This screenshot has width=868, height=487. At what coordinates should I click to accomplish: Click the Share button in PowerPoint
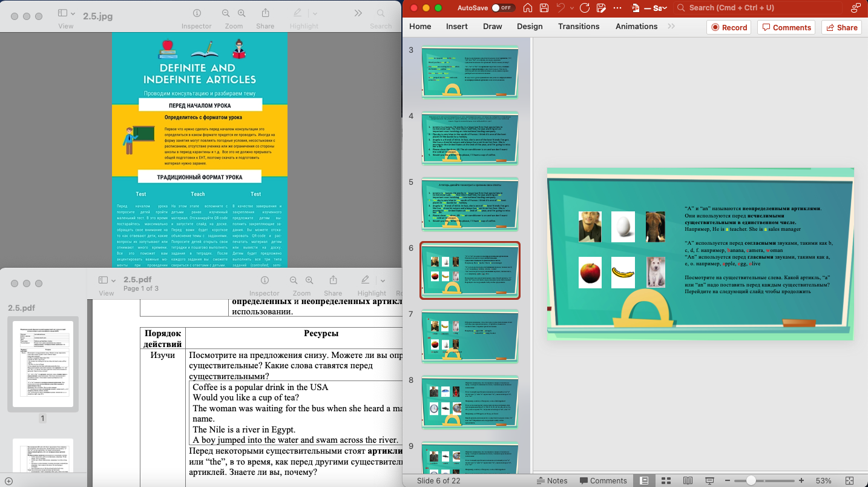click(841, 27)
